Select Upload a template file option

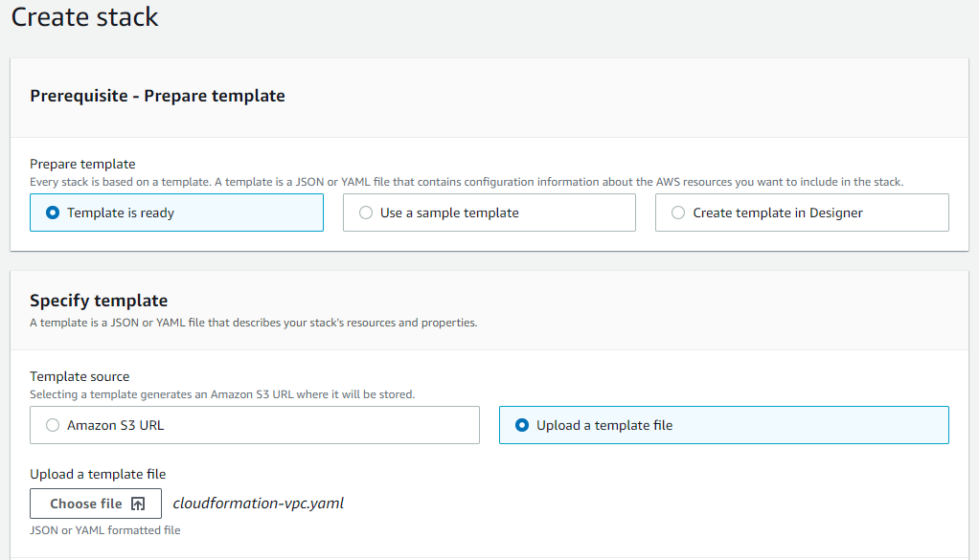pos(723,425)
